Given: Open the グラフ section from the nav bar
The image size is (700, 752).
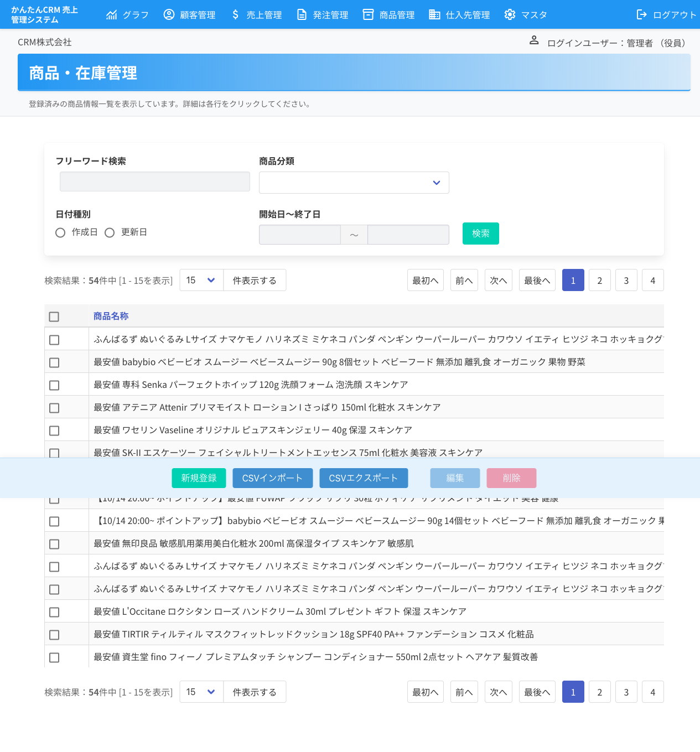Looking at the screenshot, I should click(x=112, y=14).
